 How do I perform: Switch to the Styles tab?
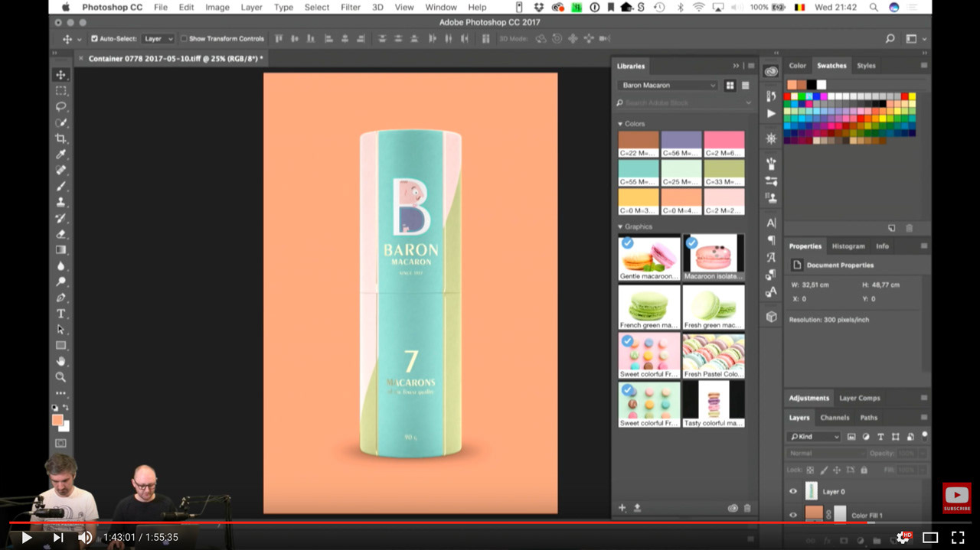(866, 66)
